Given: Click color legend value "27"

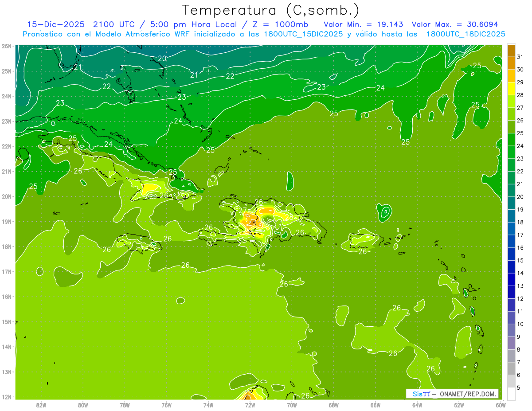Looking at the screenshot, I should 520,107.
